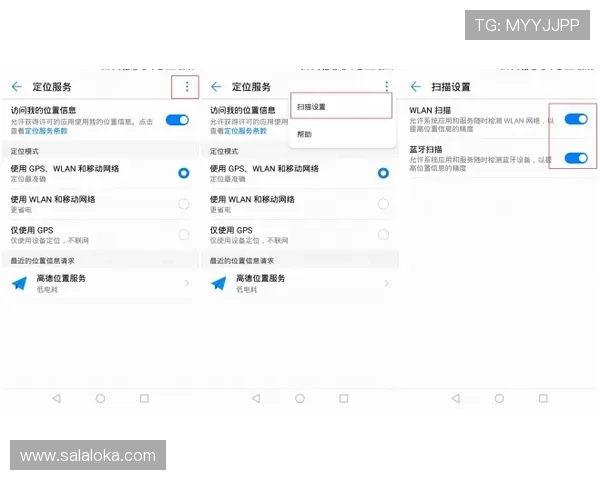Tap 高德位置服务 paper-plane icon on menu-open screen
The image size is (600, 480).
tap(219, 283)
